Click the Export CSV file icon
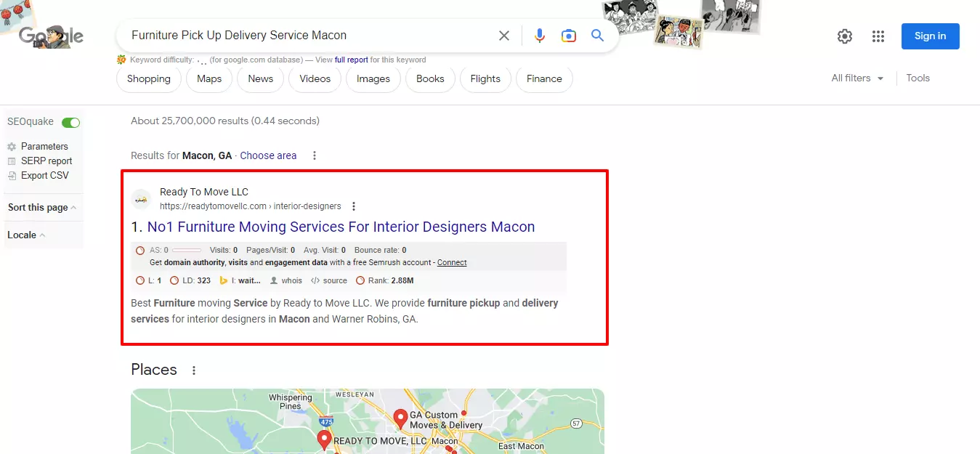The width and height of the screenshot is (980, 454). (12, 176)
